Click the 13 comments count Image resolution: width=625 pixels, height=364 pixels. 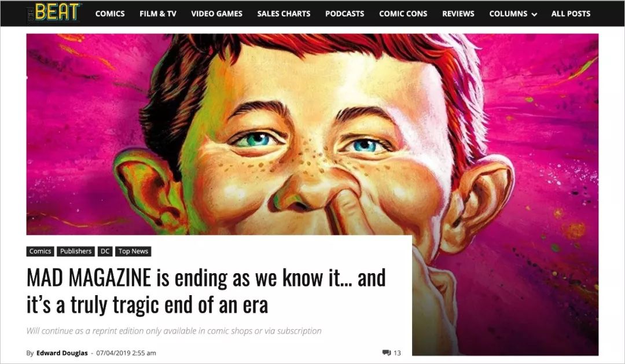[398, 353]
